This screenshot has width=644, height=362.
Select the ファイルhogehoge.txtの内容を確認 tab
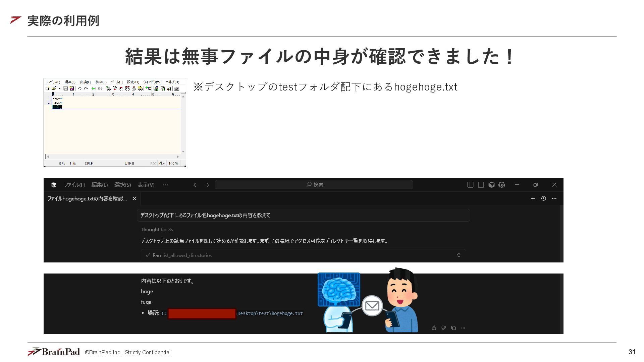(x=87, y=198)
